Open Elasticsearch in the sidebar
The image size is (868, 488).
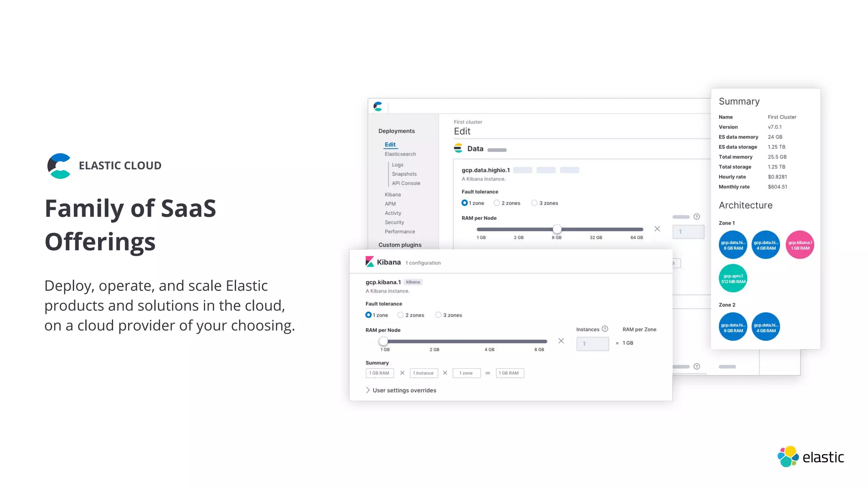tap(400, 154)
